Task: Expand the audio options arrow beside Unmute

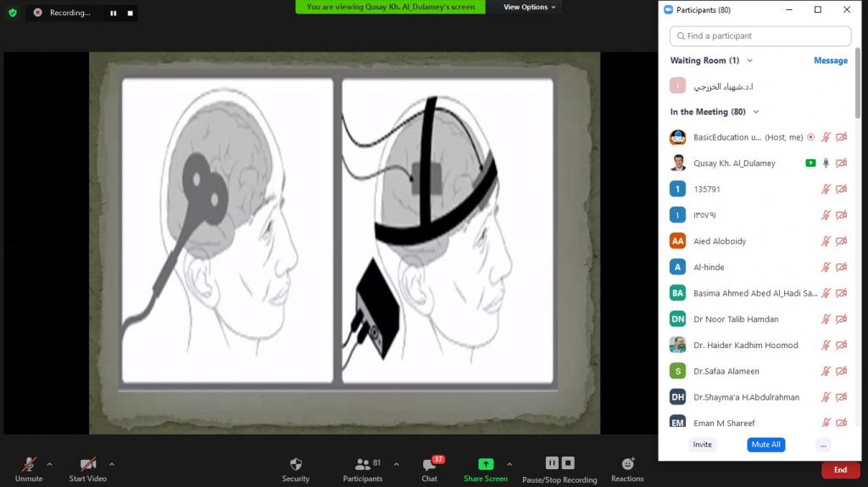Action: 49,463
